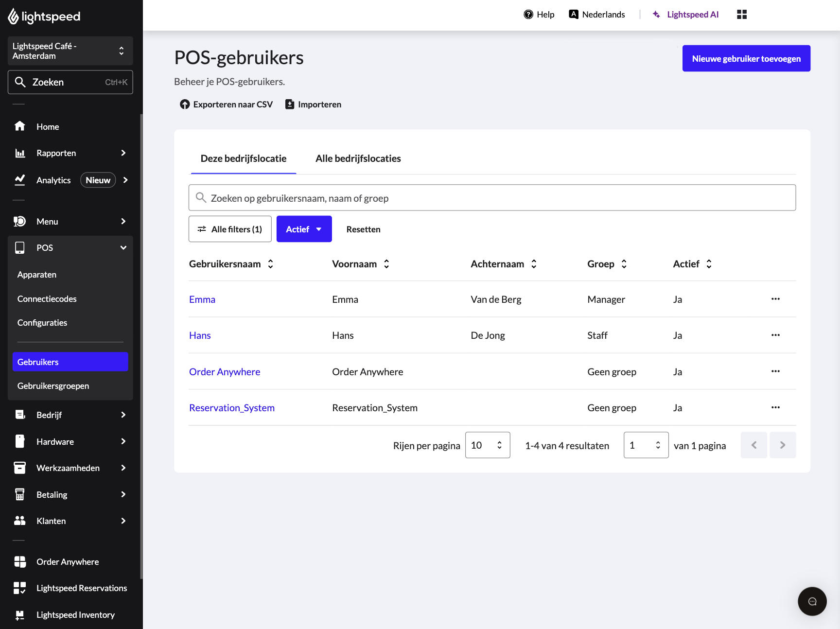
Task: Open actions menu for Hans row
Action: click(x=775, y=335)
